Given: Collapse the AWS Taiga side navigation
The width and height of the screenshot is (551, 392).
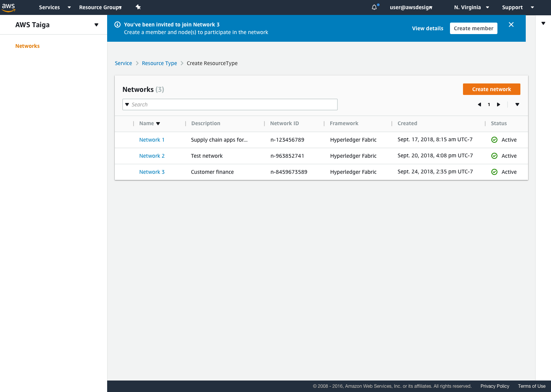Looking at the screenshot, I should pyautogui.click(x=96, y=25).
